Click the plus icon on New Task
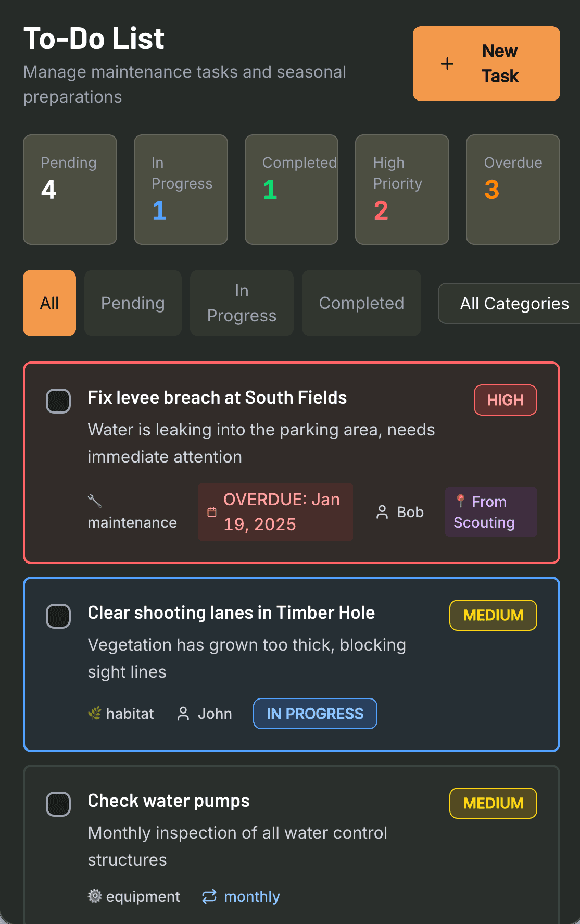580x924 pixels. point(447,64)
